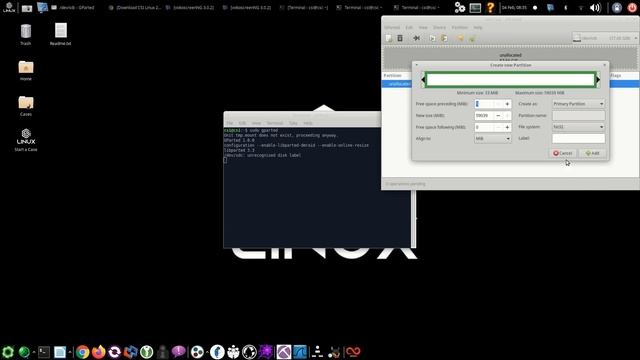Open the File system dropdown
Viewport: 640px width, 360px height.
pos(578,127)
